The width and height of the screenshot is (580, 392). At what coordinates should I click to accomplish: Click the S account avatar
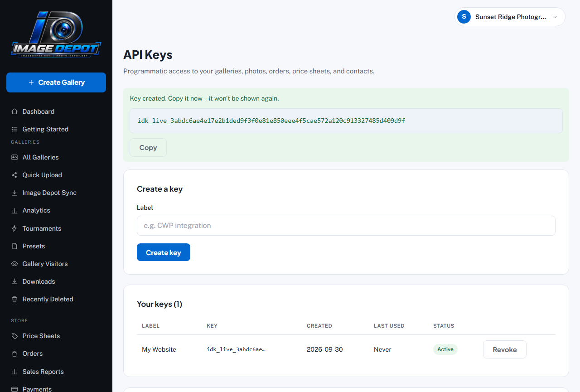pos(464,17)
